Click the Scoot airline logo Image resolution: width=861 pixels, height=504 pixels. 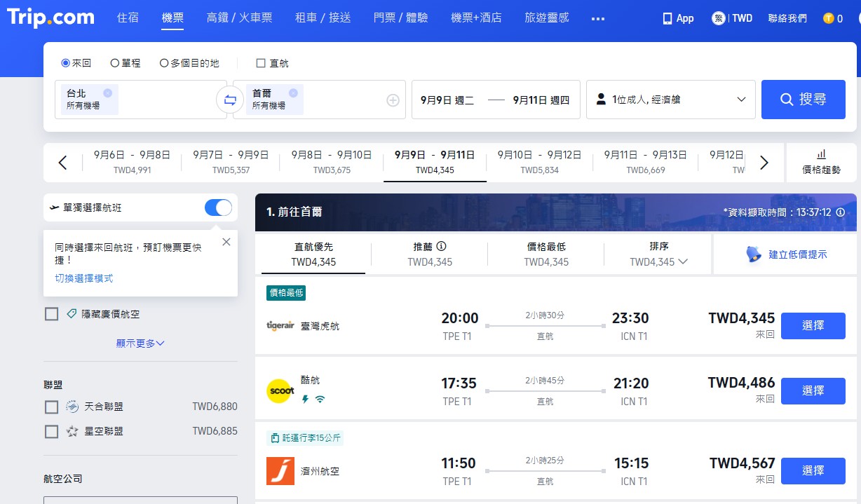pyautogui.click(x=280, y=392)
